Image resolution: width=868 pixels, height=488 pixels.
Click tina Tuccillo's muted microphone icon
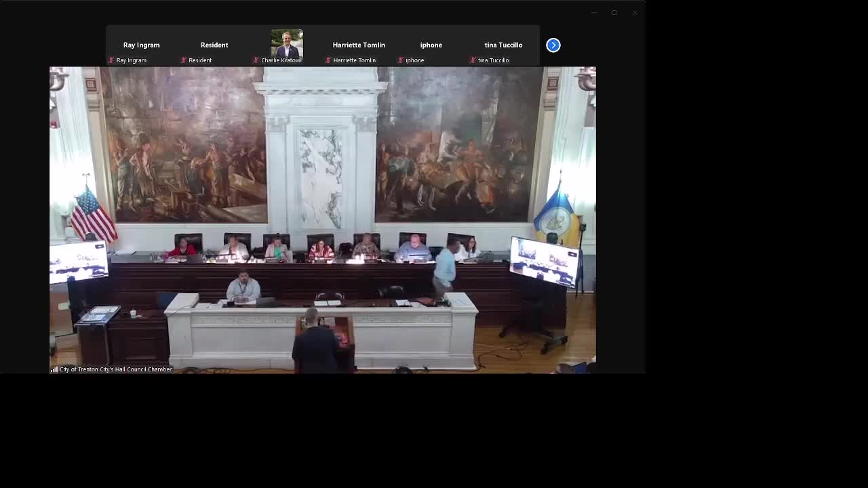tap(473, 60)
